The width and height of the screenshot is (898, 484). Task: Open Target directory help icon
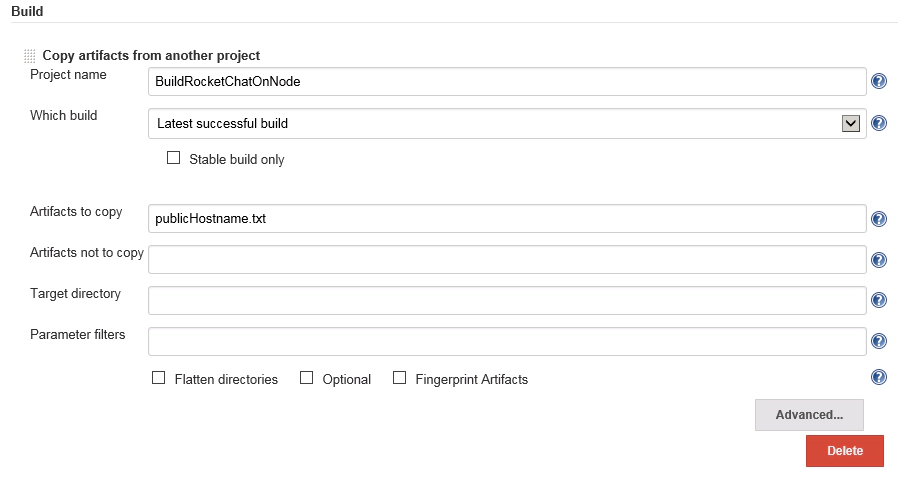click(879, 300)
